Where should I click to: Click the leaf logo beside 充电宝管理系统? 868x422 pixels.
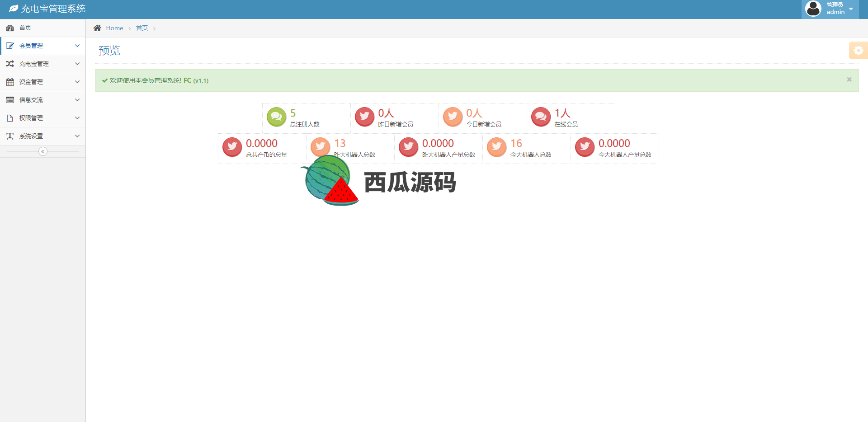click(14, 9)
